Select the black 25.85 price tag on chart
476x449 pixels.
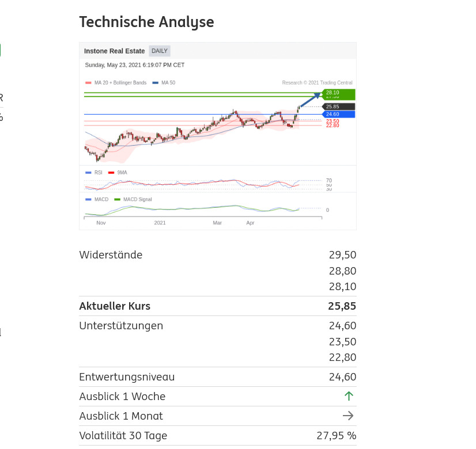coord(339,106)
